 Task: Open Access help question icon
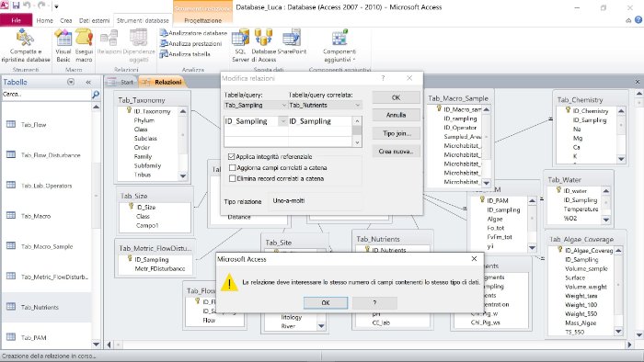(638, 19)
